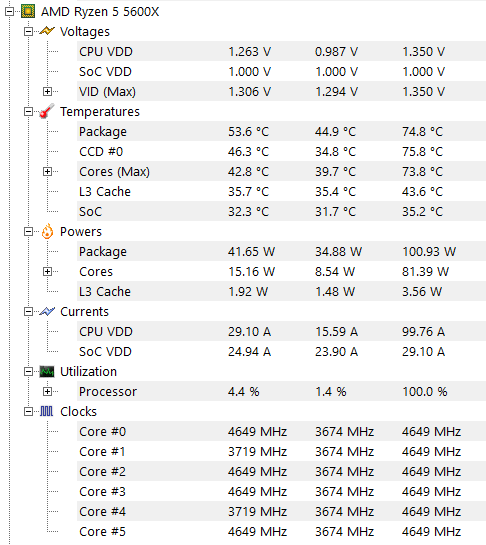The width and height of the screenshot is (486, 545).
Task: Click the Currents blue waveform icon
Action: click(x=47, y=311)
